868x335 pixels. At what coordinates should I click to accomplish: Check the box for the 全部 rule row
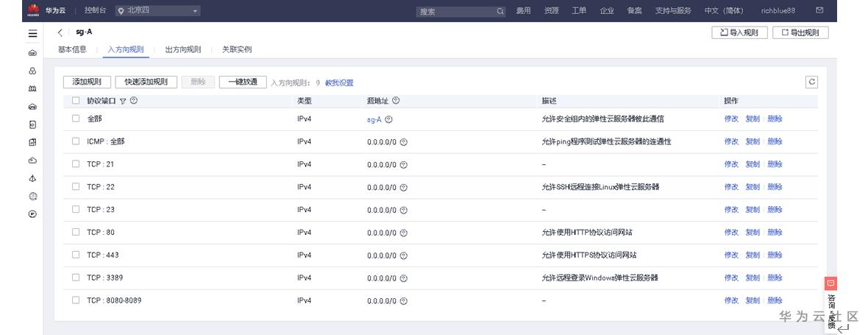tap(76, 119)
